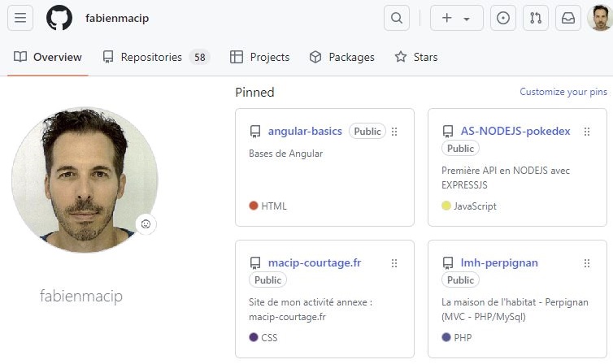
Task: Go to the Stars tab
Action: [x=416, y=58]
